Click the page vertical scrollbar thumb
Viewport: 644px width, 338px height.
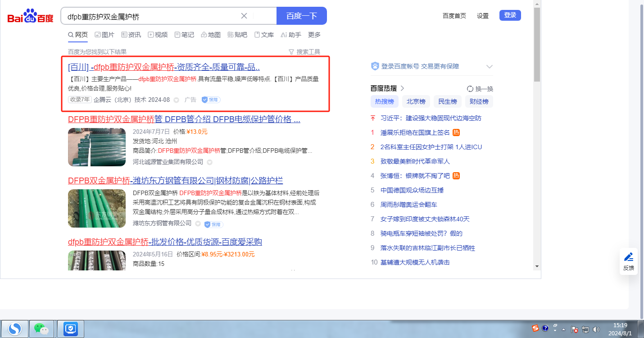pyautogui.click(x=536, y=44)
